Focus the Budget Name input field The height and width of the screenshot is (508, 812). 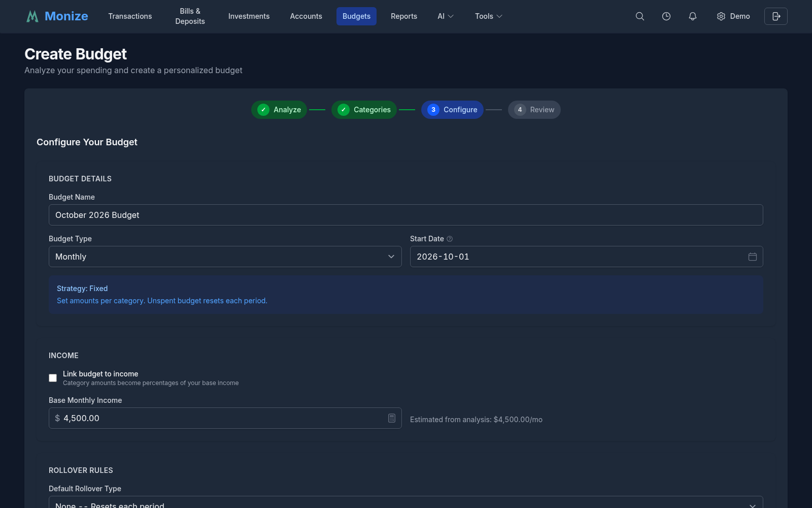coord(406,215)
